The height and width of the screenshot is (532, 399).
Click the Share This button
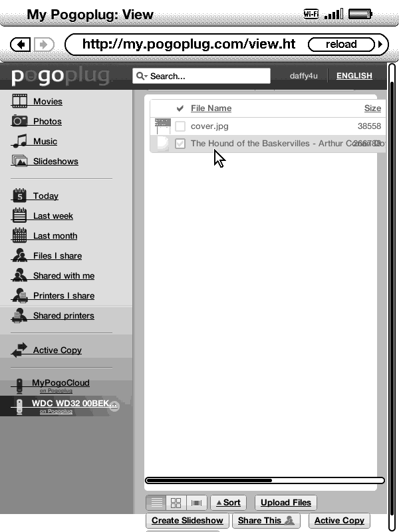pos(266,521)
